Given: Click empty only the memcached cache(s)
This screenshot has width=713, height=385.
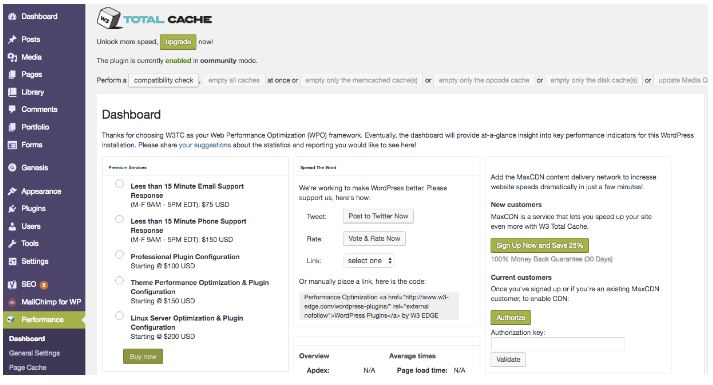Looking at the screenshot, I should (361, 80).
